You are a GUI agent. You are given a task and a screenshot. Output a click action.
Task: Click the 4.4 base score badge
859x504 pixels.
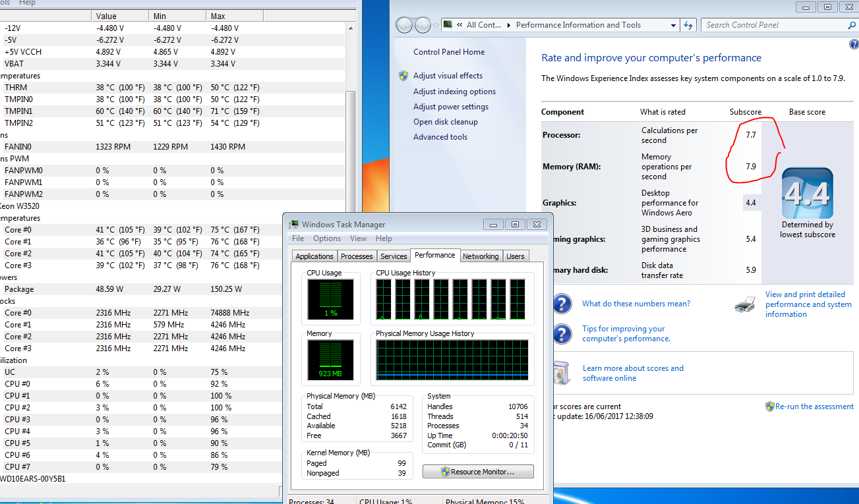(807, 194)
